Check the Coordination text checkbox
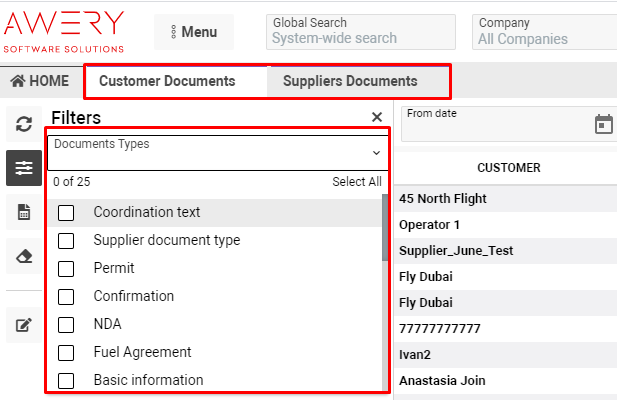Screen dimensions: 617x400 point(66,213)
